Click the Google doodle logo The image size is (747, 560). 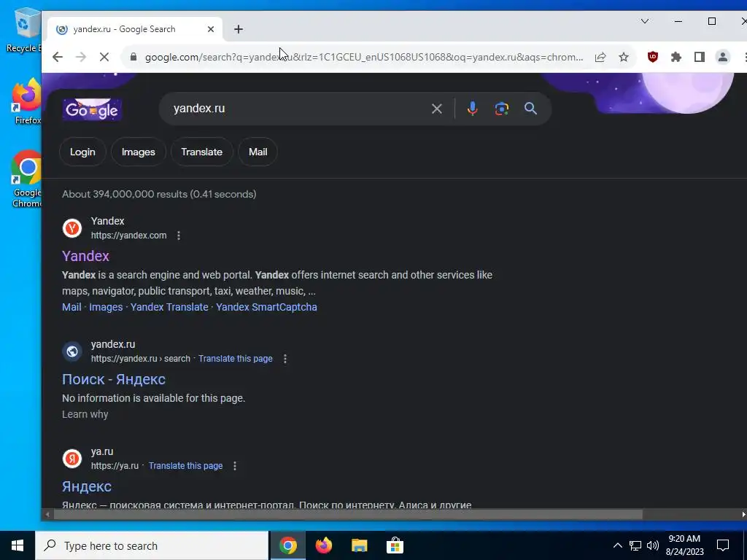click(92, 109)
